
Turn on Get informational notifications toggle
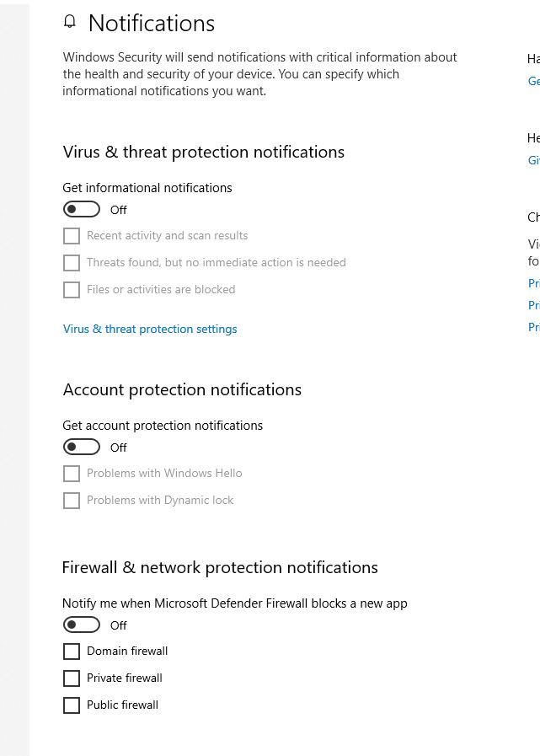82,210
